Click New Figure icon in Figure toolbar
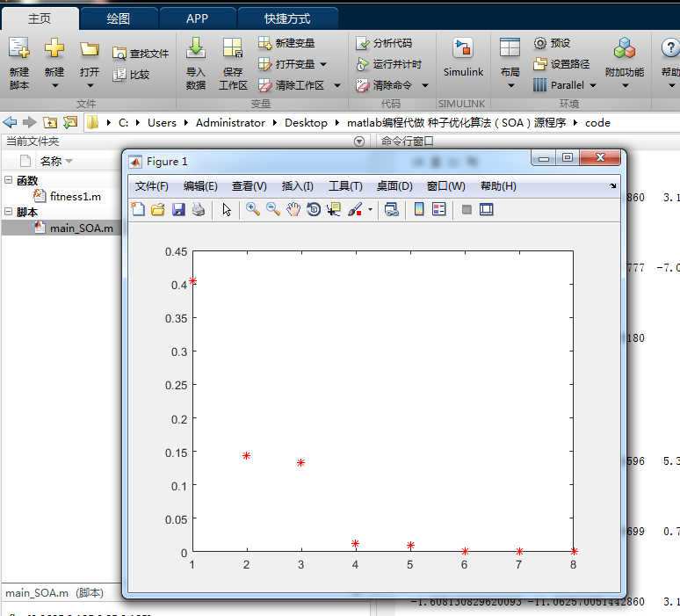The image size is (680, 616). (x=138, y=209)
